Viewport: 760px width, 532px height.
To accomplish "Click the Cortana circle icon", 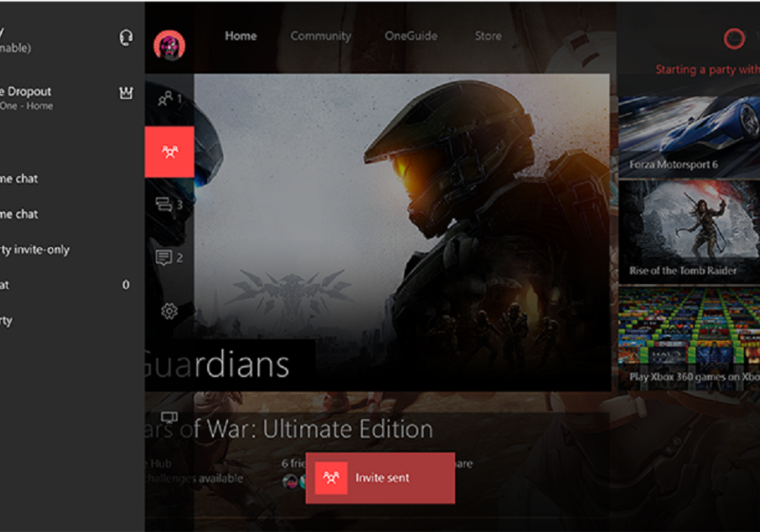I will (x=732, y=38).
